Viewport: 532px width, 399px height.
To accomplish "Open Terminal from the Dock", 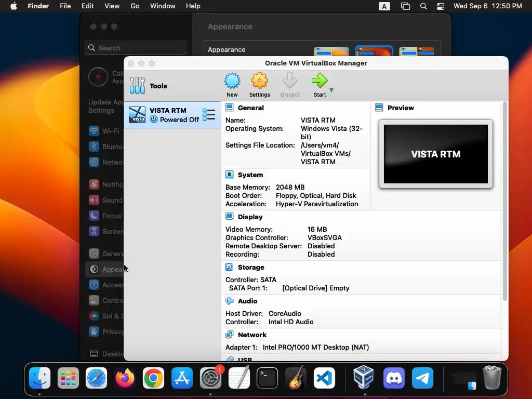I will 268,378.
